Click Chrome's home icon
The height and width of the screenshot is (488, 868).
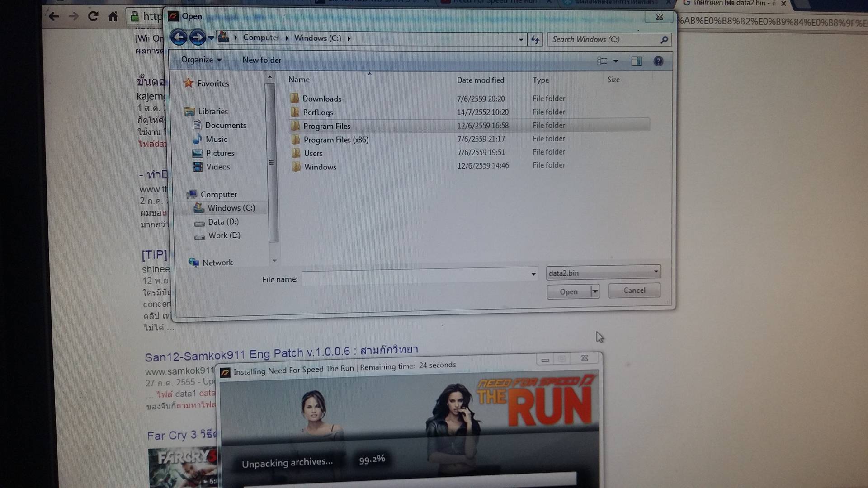[113, 17]
